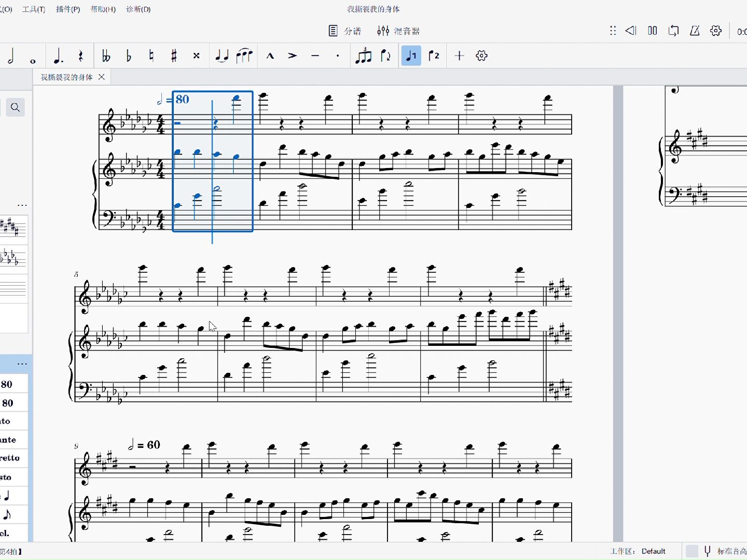Pause the score playback
The image size is (747, 560).
pos(653,31)
